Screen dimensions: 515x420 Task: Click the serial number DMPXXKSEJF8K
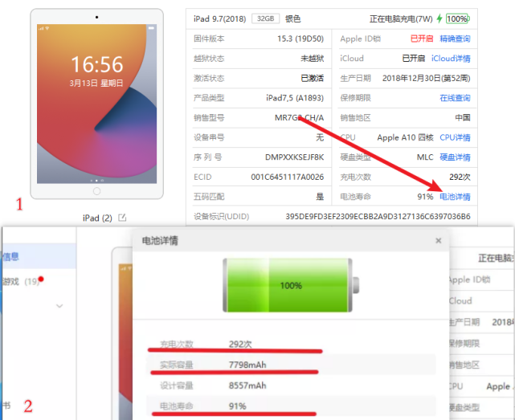[x=294, y=157]
